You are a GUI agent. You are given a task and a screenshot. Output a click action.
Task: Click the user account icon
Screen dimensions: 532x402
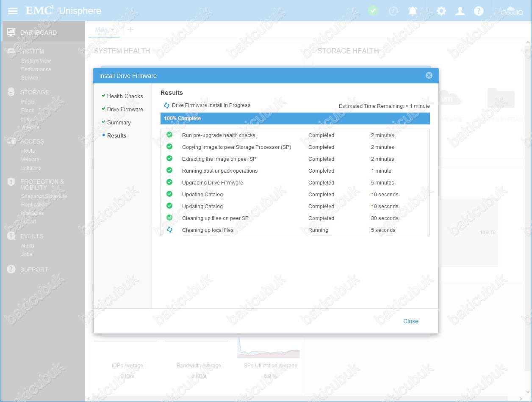(460, 11)
